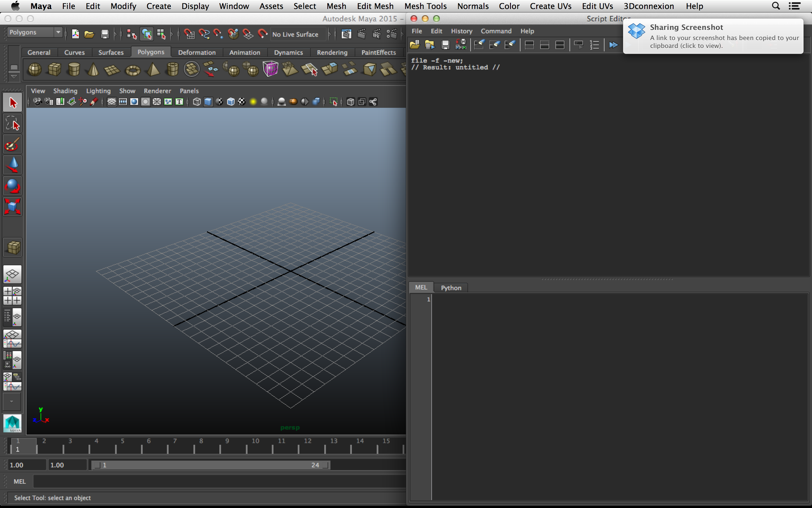Activate the Lasso select tool

coord(13,123)
